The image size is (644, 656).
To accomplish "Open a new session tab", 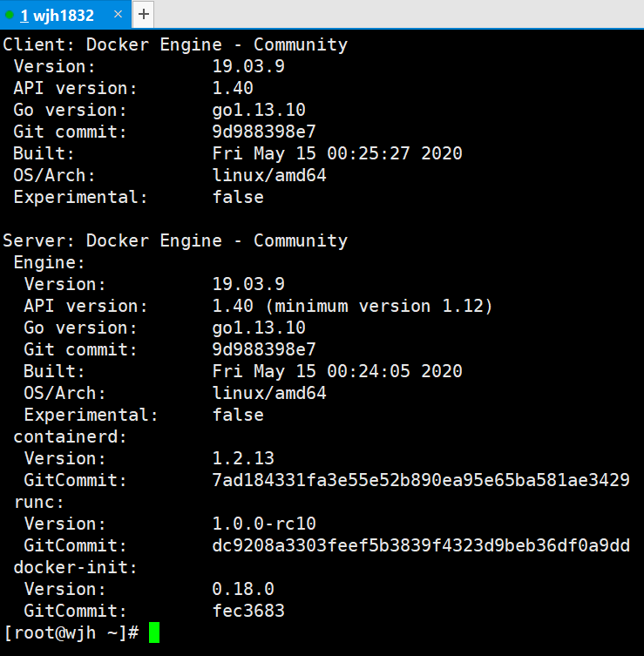I will [x=144, y=14].
